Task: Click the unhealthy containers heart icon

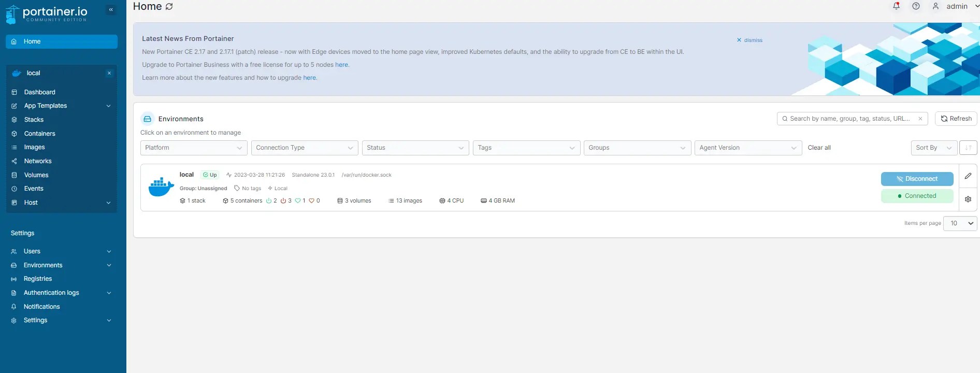Action: (x=312, y=201)
